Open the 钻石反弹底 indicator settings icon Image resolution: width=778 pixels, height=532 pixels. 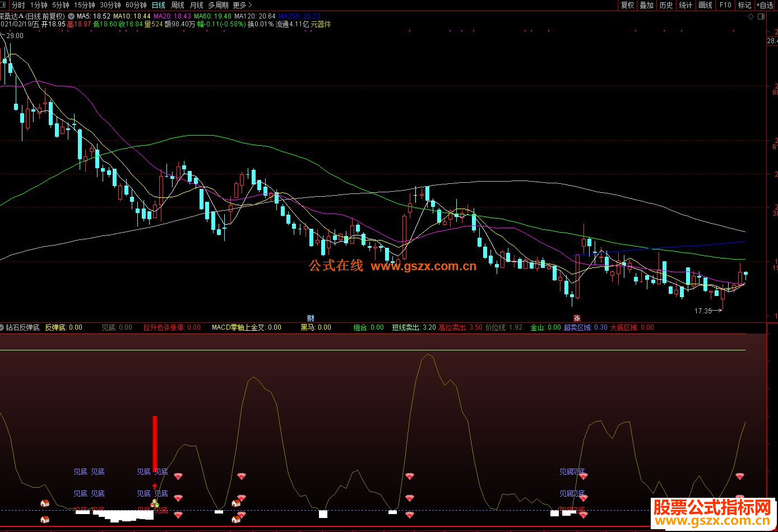point(2,327)
